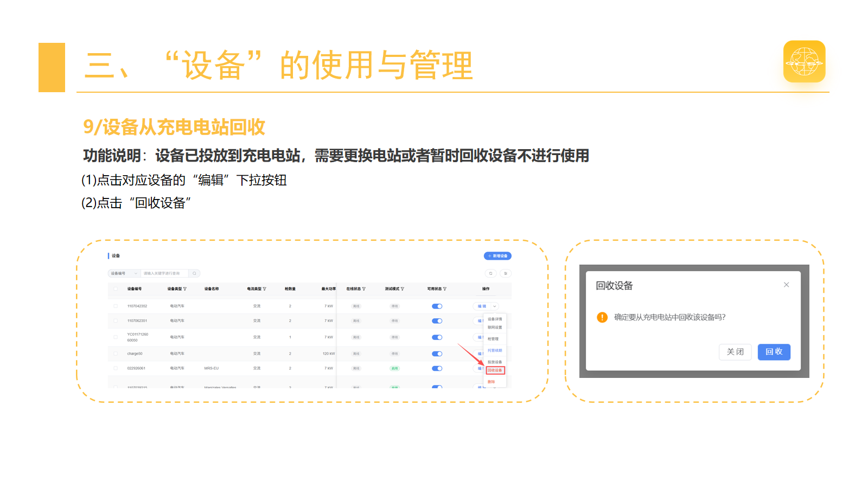Click the refresh table icon

[x=490, y=273]
